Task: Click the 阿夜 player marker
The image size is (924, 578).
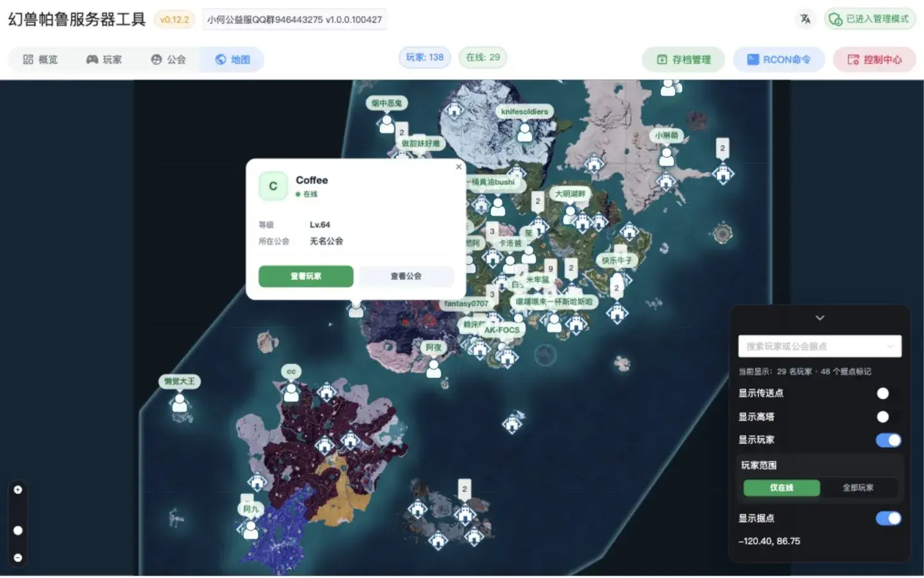Action: [434, 368]
